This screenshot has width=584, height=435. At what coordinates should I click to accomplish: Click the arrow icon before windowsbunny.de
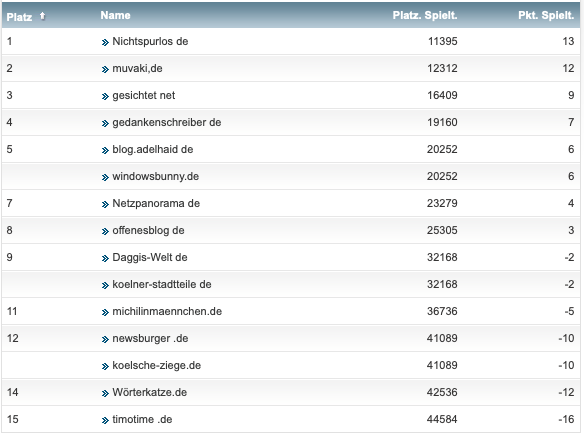click(105, 178)
